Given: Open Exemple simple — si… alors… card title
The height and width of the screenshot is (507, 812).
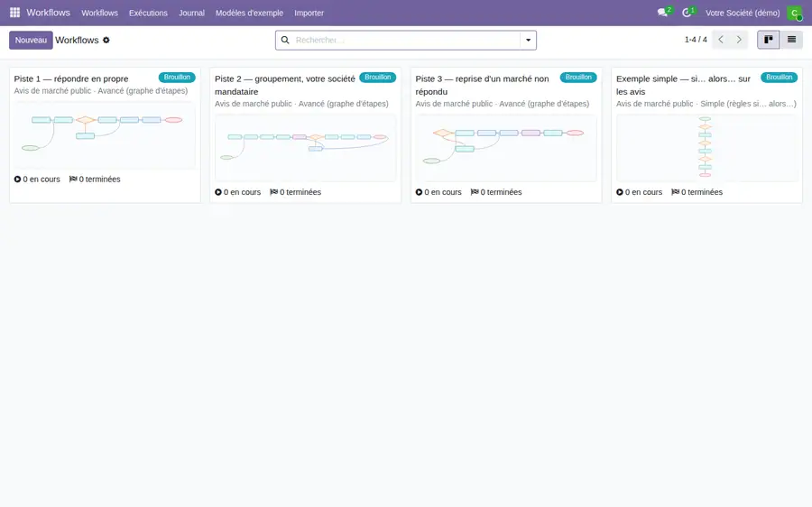Looking at the screenshot, I should [x=683, y=85].
